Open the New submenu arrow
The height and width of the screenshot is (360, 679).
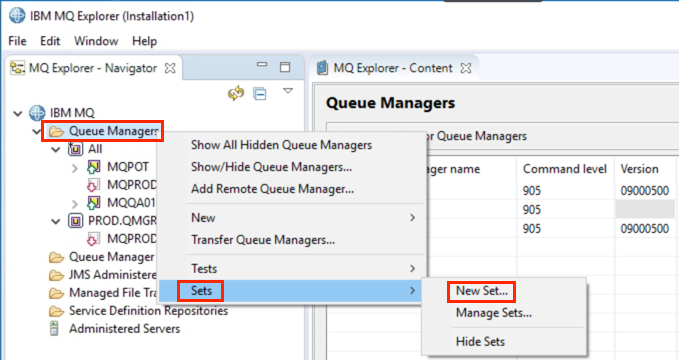(412, 217)
